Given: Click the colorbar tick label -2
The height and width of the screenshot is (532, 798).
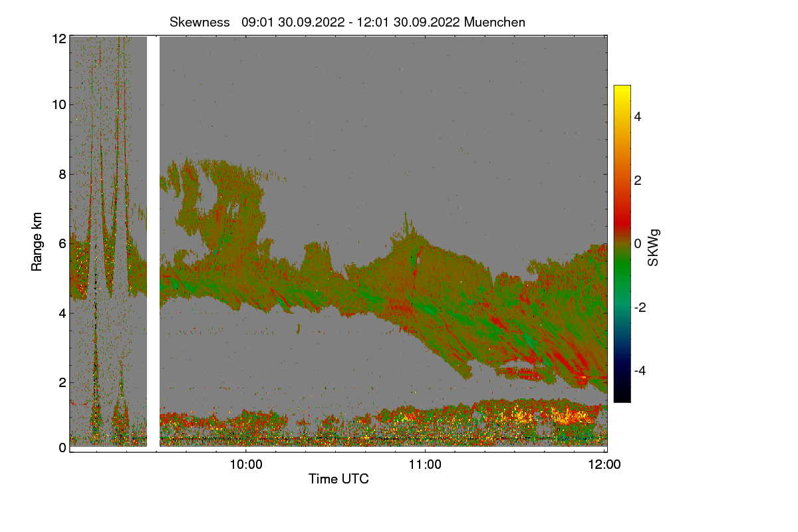Looking at the screenshot, I should 641,307.
